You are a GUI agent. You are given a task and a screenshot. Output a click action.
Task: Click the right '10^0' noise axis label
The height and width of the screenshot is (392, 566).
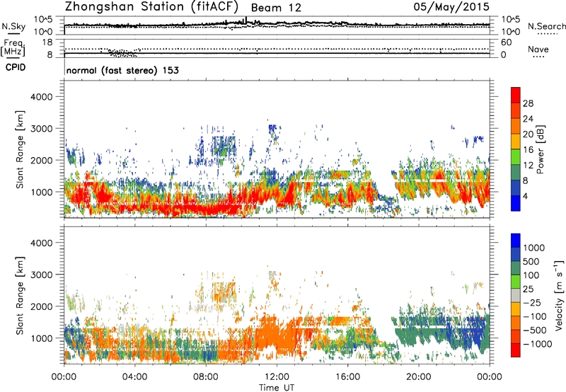(x=510, y=32)
